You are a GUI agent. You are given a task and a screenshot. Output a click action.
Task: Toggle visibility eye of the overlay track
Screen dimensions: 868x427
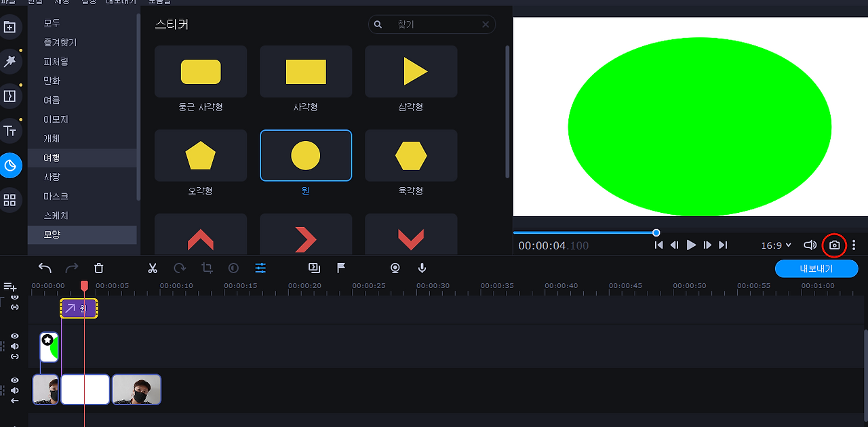pyautogui.click(x=15, y=336)
